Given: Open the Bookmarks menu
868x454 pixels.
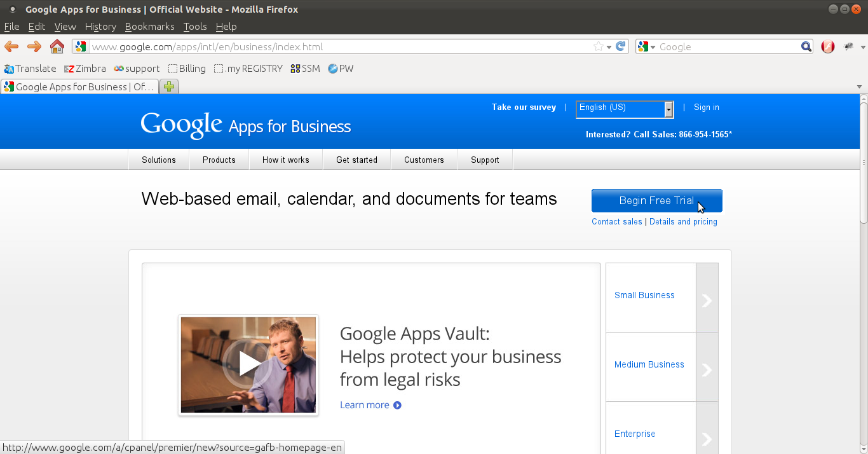Looking at the screenshot, I should tap(150, 27).
